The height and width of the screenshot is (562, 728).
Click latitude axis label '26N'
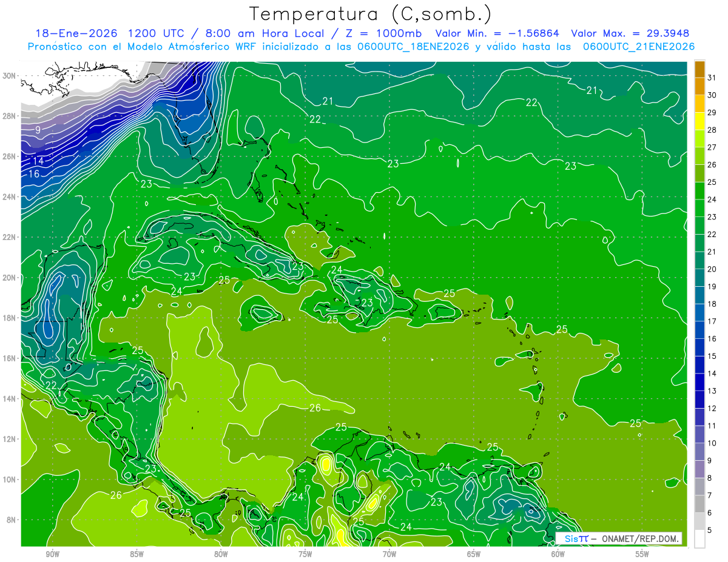[10, 156]
